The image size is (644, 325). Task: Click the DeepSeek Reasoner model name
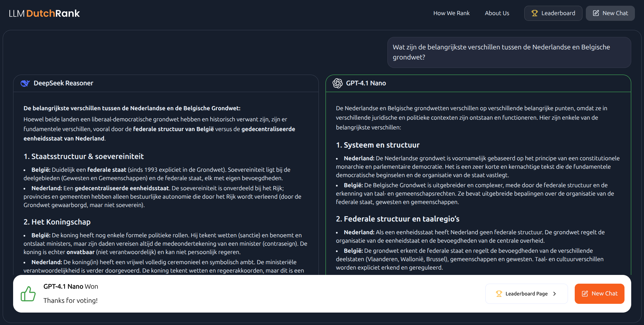coord(63,83)
